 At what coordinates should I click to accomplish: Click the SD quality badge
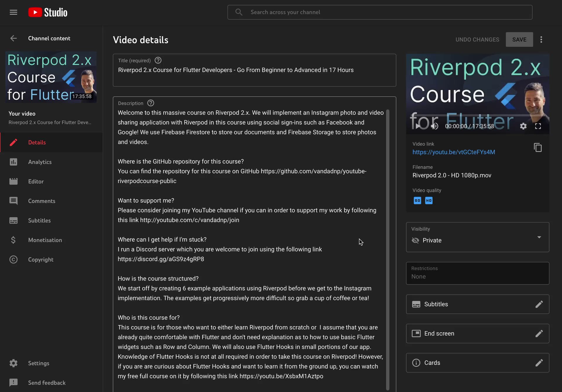tap(417, 201)
